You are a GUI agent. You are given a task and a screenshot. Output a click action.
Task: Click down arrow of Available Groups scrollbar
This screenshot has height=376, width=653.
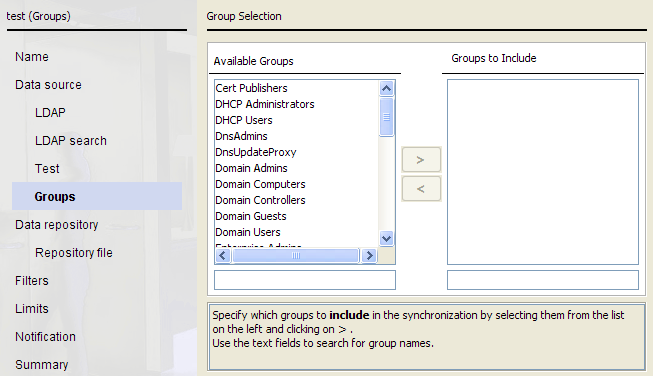386,239
